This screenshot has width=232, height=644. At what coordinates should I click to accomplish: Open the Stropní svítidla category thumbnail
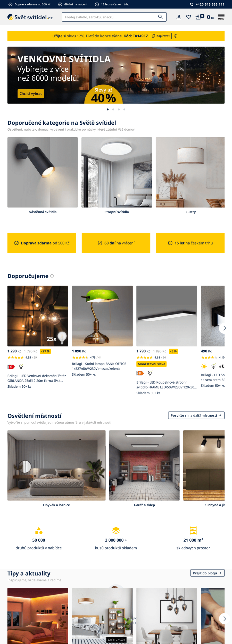tap(117, 172)
